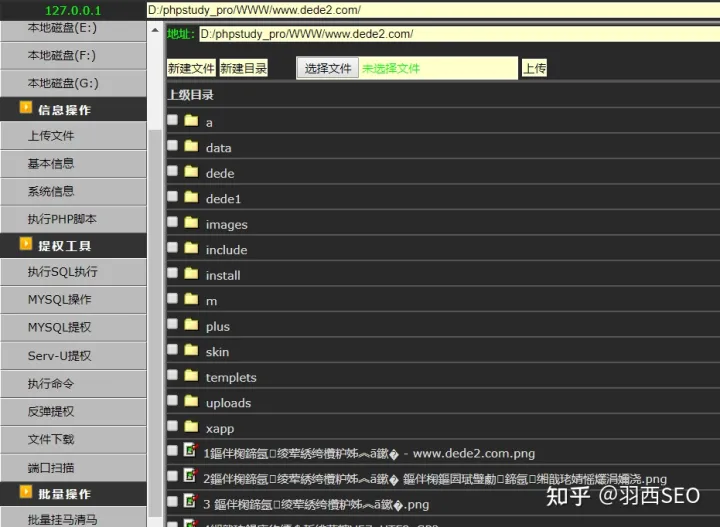Click the include folder icon

pyautogui.click(x=191, y=248)
